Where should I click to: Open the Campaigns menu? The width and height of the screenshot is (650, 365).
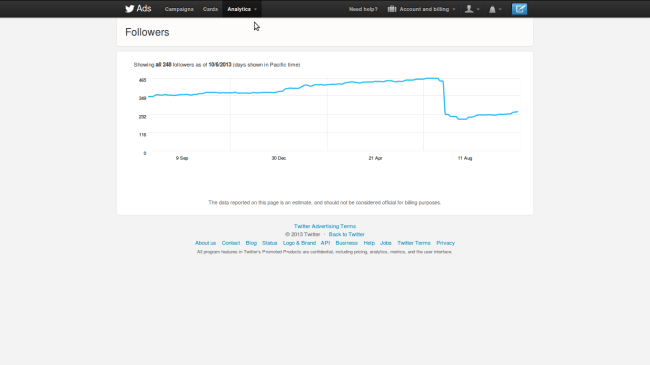click(179, 9)
